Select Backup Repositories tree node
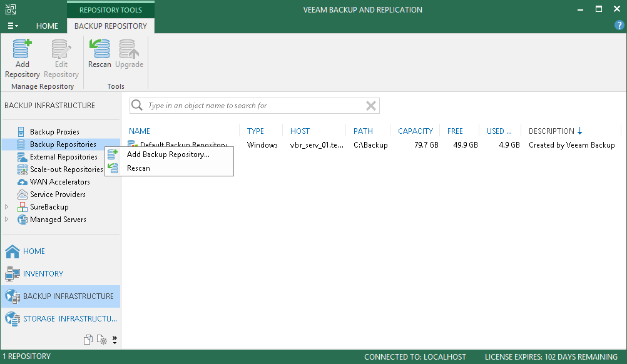 tap(63, 144)
